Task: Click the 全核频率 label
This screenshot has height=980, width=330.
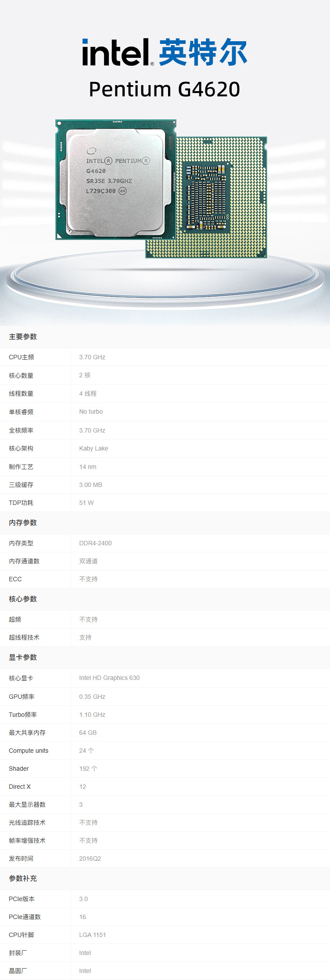Action: [x=21, y=430]
